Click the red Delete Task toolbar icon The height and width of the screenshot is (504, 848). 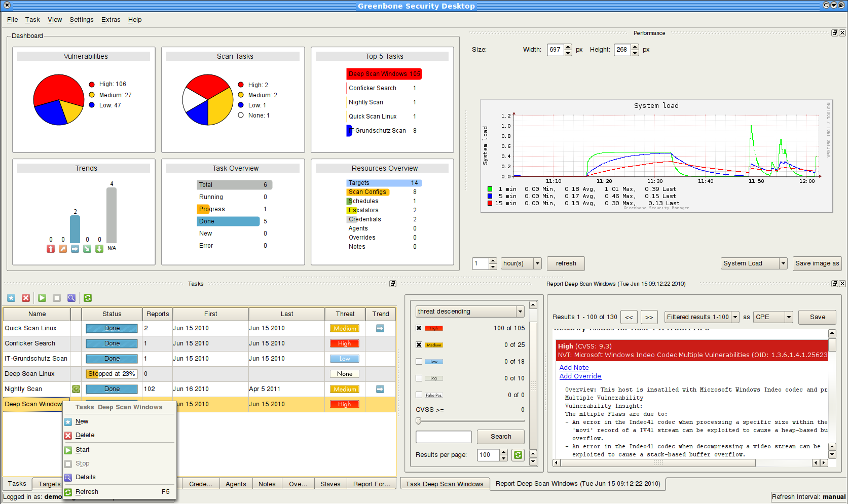tap(26, 298)
